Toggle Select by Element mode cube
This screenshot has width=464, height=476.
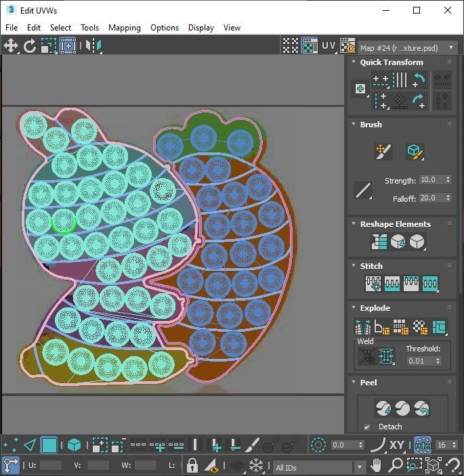[x=74, y=446]
